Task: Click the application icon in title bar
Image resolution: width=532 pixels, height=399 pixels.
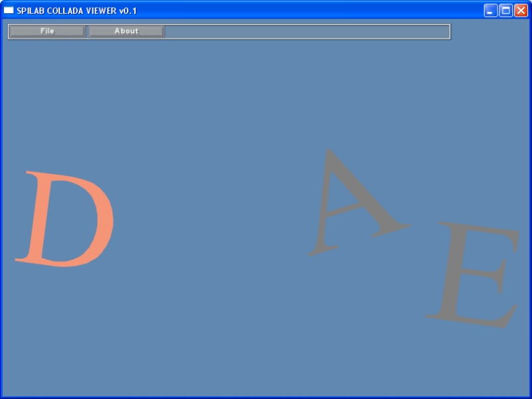Action: click(x=9, y=11)
